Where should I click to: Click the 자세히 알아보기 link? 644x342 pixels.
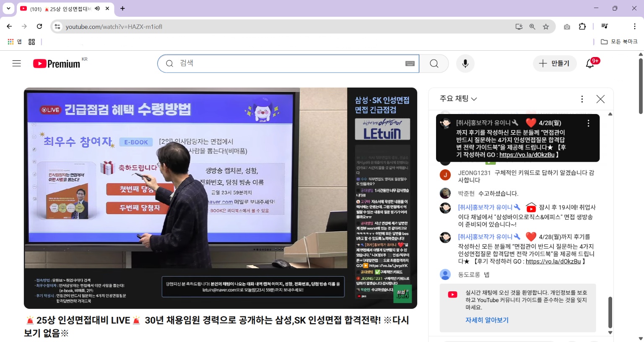[487, 320]
